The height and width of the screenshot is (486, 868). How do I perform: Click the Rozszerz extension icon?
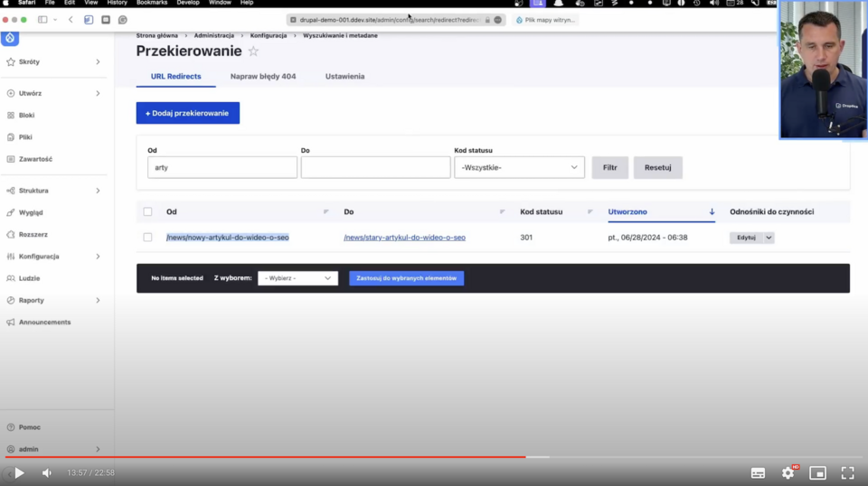11,235
